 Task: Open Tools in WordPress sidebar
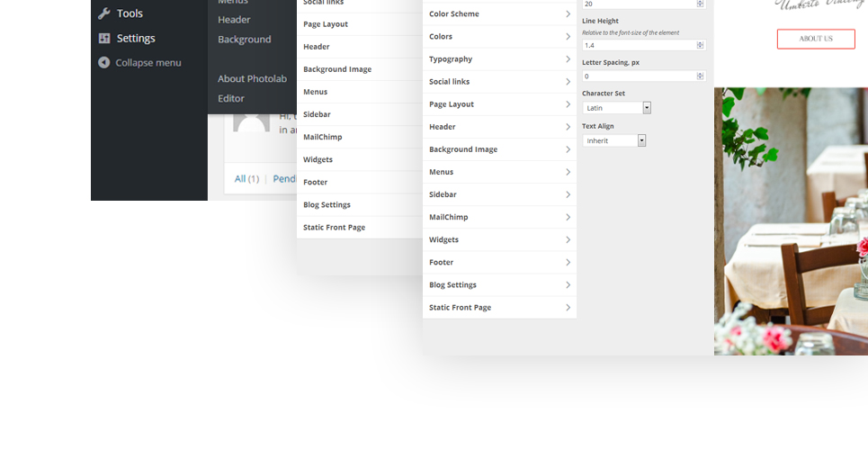(130, 13)
